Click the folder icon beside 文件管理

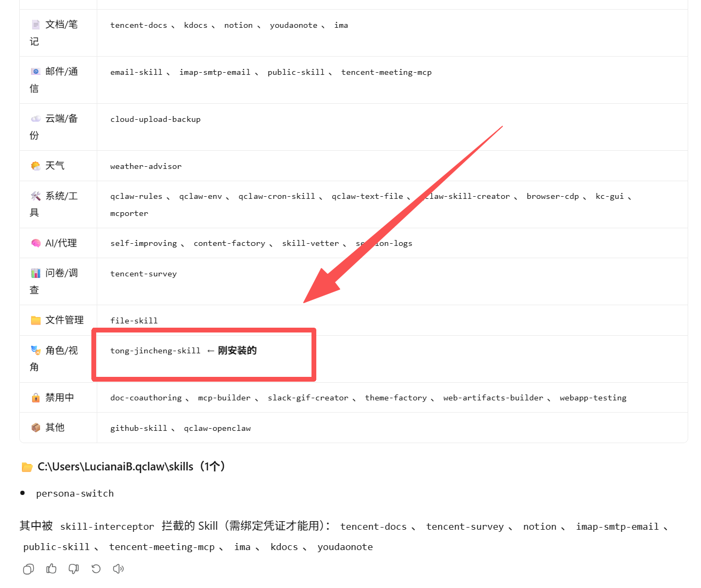(x=36, y=320)
